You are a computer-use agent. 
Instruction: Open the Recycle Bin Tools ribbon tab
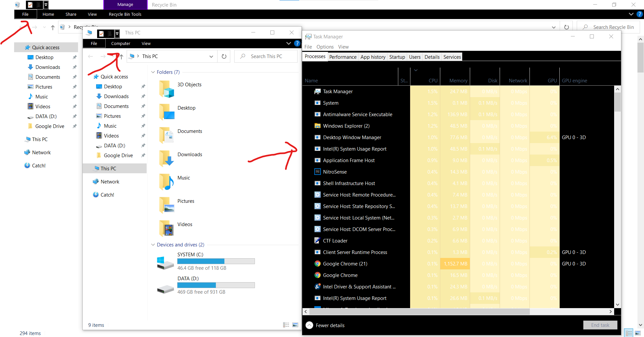point(125,14)
